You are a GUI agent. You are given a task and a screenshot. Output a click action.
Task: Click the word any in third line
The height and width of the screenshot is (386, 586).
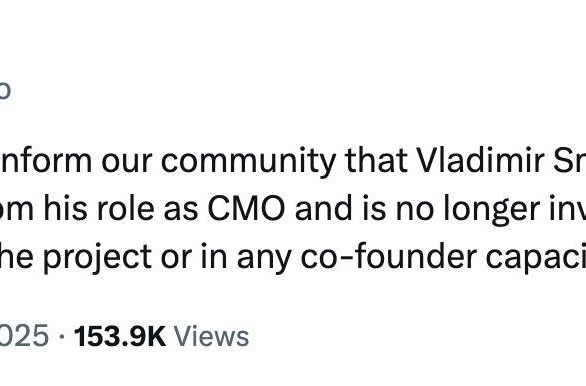pos(264,259)
